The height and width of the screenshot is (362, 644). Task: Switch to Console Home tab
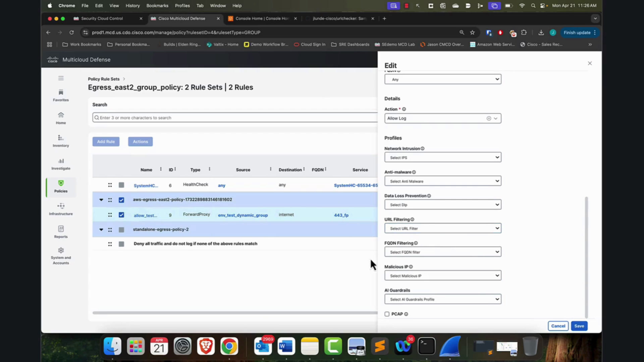point(263,18)
